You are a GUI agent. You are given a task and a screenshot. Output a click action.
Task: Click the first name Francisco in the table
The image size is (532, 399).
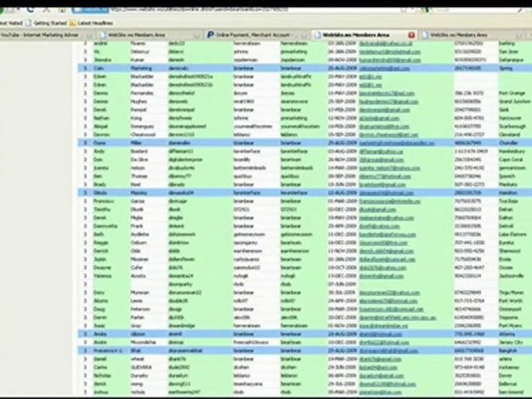(x=104, y=201)
